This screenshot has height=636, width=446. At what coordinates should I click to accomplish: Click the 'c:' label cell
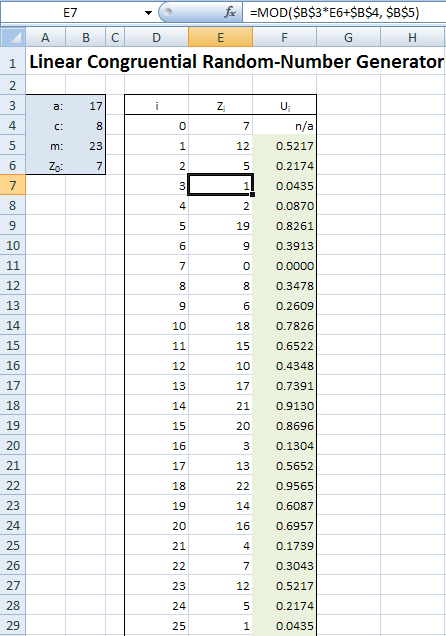pyautogui.click(x=45, y=126)
